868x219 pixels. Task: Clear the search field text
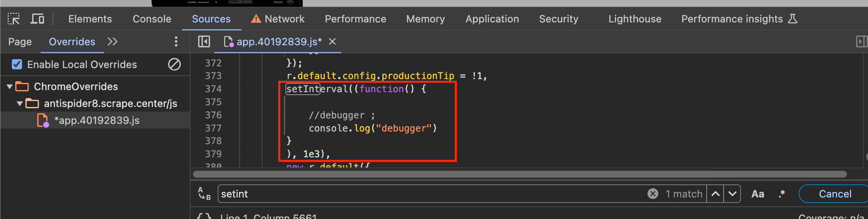coord(653,194)
